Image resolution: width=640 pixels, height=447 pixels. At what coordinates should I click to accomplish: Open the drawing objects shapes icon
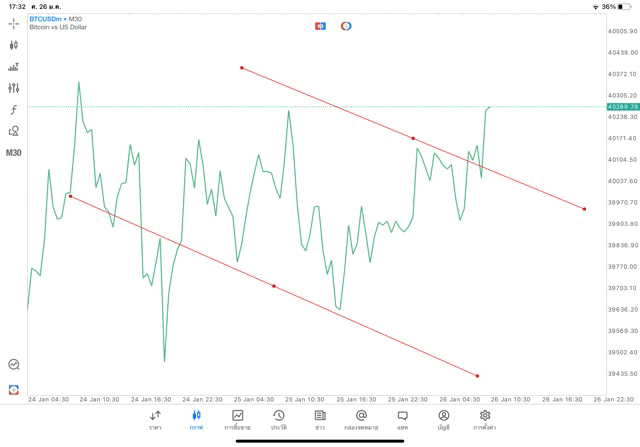click(x=14, y=131)
